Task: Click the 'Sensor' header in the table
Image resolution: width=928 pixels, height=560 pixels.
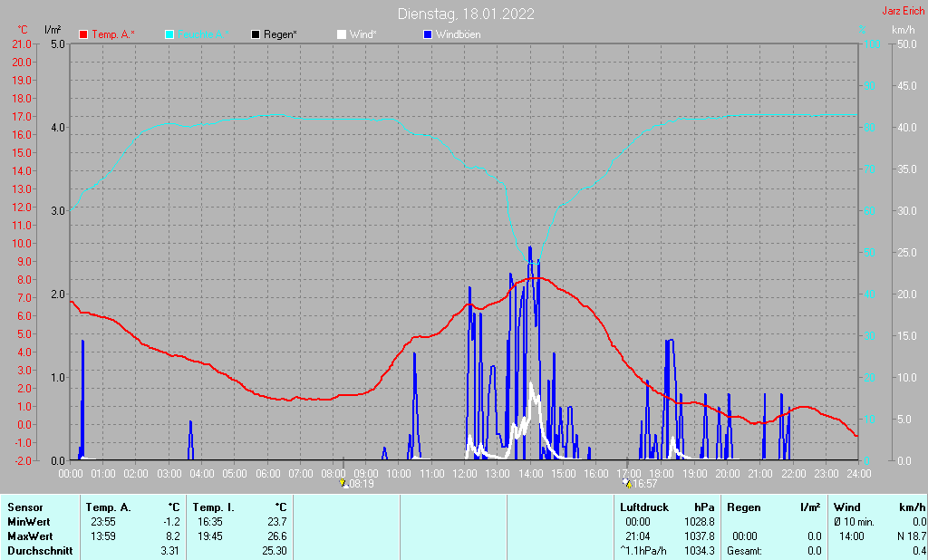Action: tap(25, 507)
